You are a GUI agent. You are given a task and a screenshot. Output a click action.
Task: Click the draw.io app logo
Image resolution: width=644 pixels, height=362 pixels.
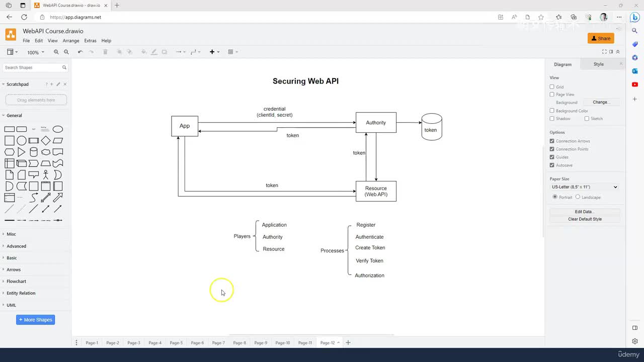(x=11, y=35)
